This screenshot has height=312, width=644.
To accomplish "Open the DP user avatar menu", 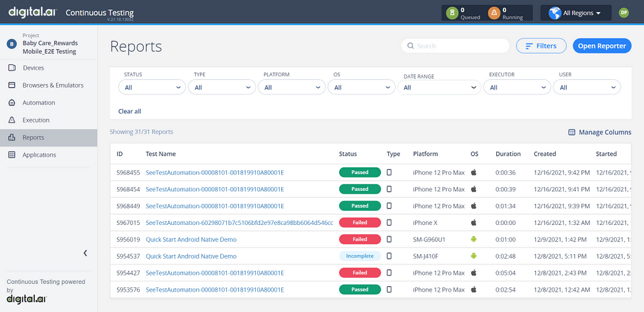I will [x=624, y=13].
